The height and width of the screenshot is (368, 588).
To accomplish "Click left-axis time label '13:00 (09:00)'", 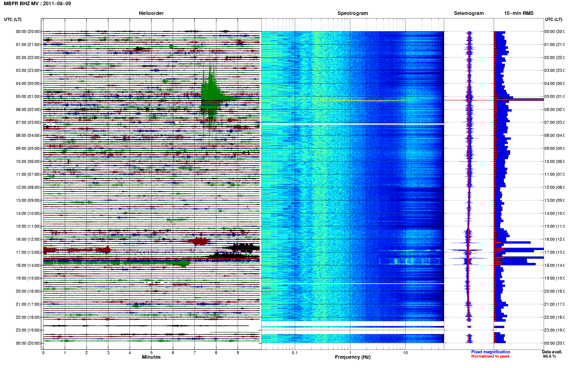I will click(28, 200).
